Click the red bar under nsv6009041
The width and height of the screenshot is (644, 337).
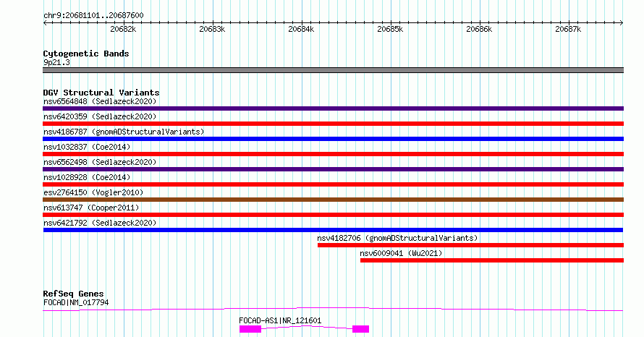492,260
